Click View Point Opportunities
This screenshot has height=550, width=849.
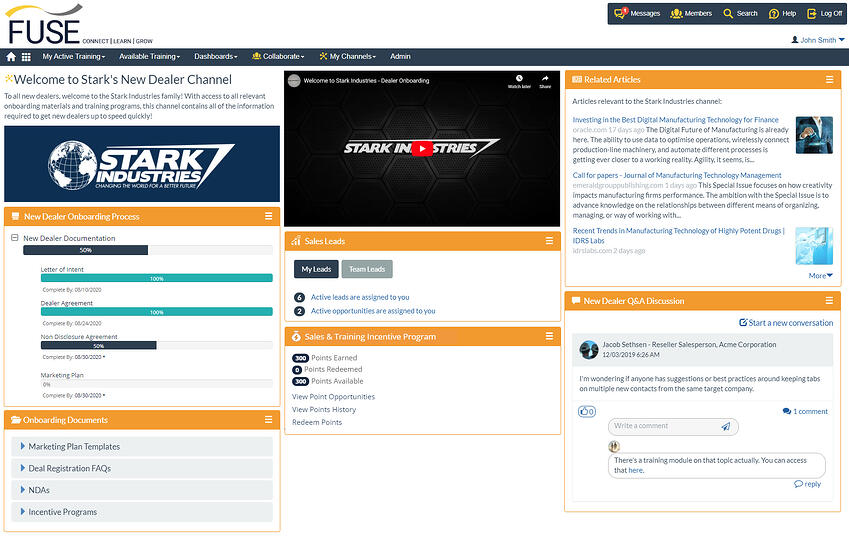(333, 397)
